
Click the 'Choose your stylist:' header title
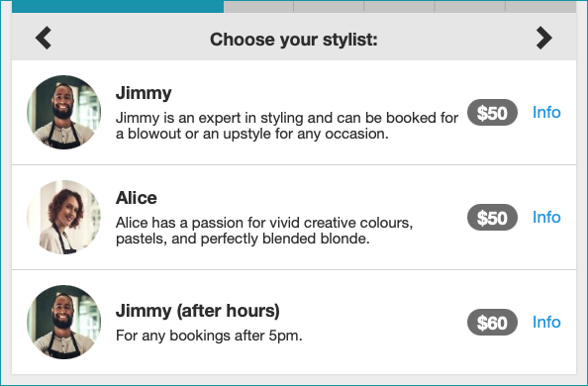coord(294,40)
